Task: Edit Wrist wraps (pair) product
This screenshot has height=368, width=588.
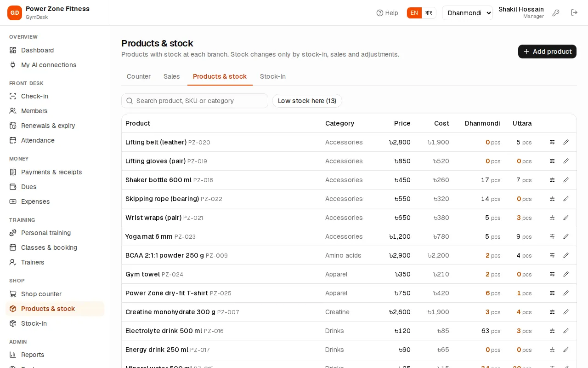Action: (566, 218)
